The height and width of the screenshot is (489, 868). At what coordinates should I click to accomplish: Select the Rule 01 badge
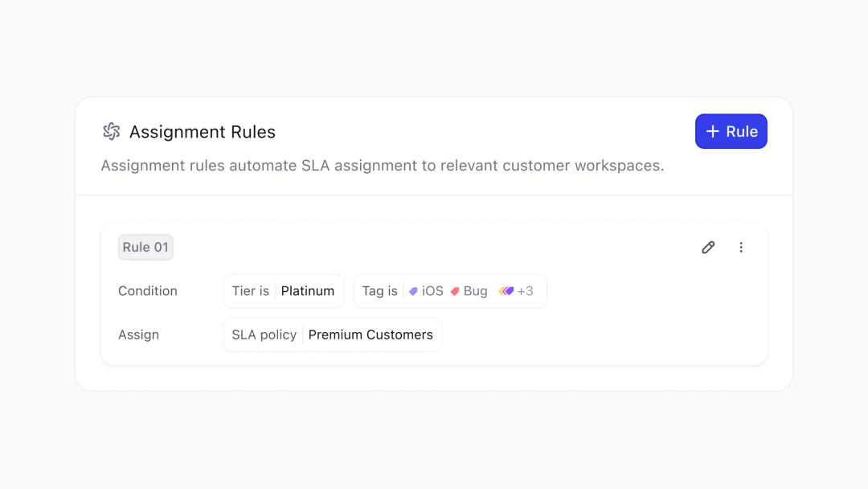(145, 247)
